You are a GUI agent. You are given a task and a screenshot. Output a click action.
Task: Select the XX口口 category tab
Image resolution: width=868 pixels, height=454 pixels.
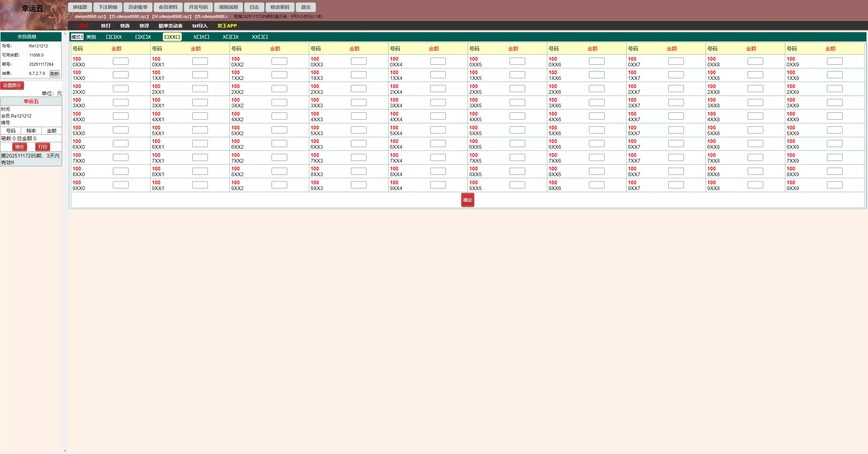point(260,37)
